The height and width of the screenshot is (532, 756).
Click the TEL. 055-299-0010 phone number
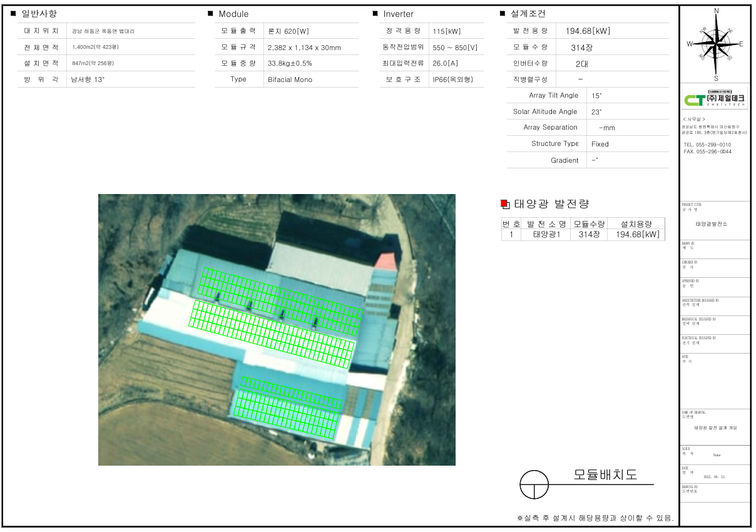[707, 145]
